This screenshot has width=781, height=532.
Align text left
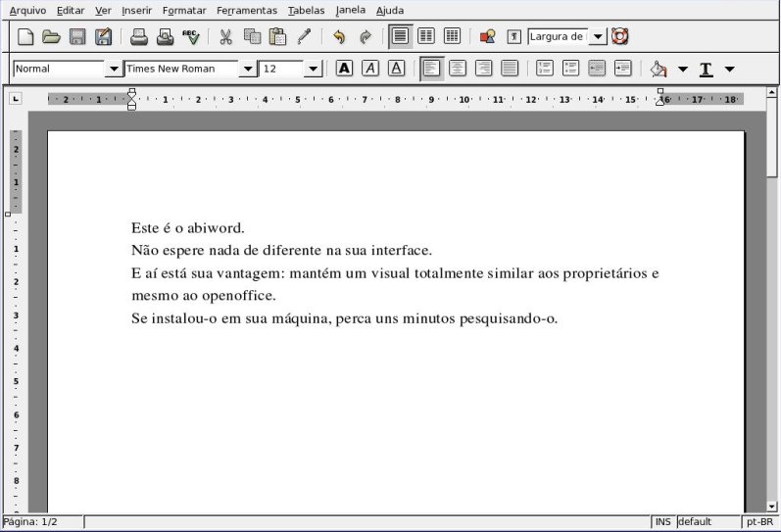click(431, 69)
